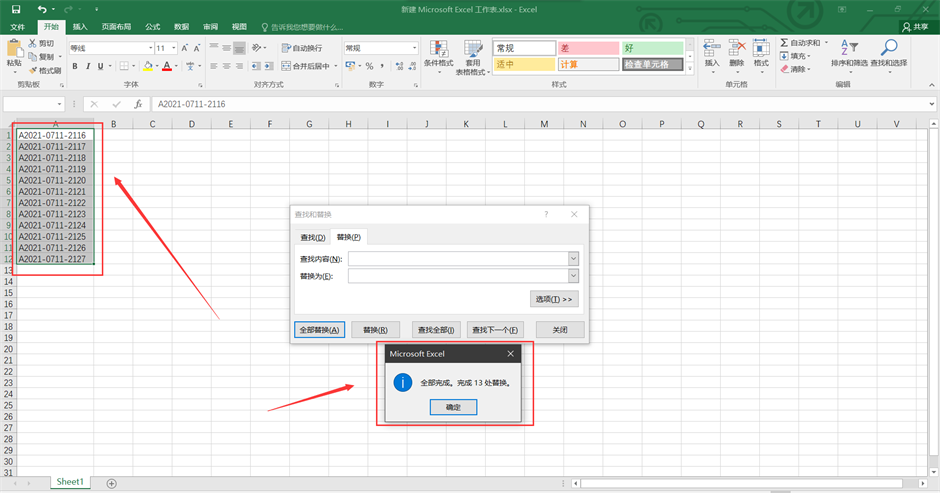Toggle Underline formatting button

[x=102, y=67]
